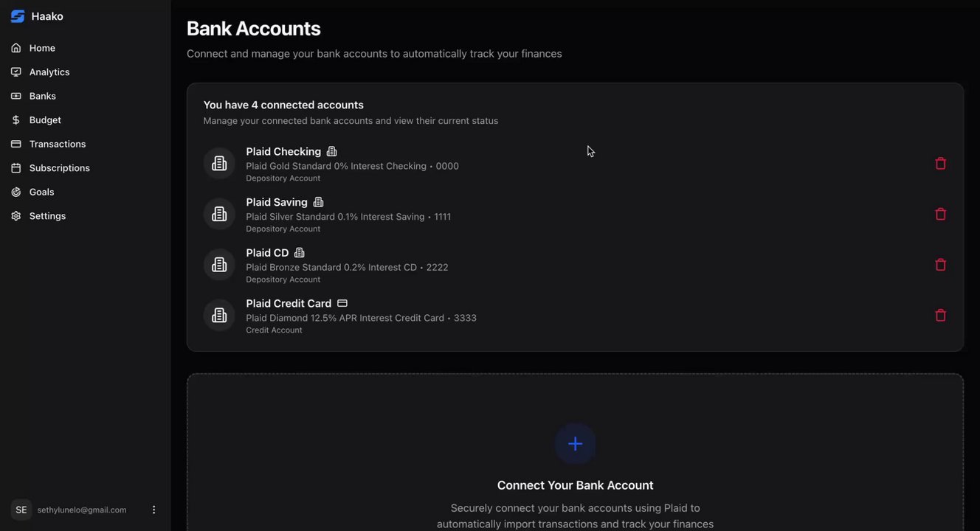Click the Plaid CD bank avatar icon

(x=219, y=265)
